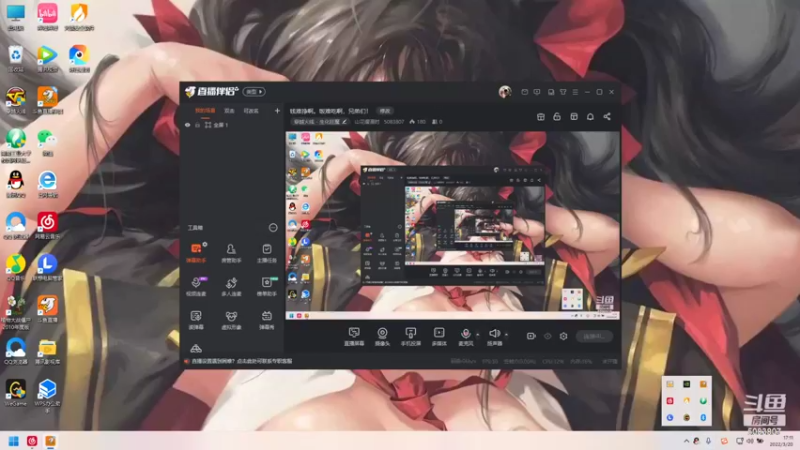This screenshot has width=800, height=450.
Task: Open the unlock padlock icon above preview
Action: (x=557, y=117)
